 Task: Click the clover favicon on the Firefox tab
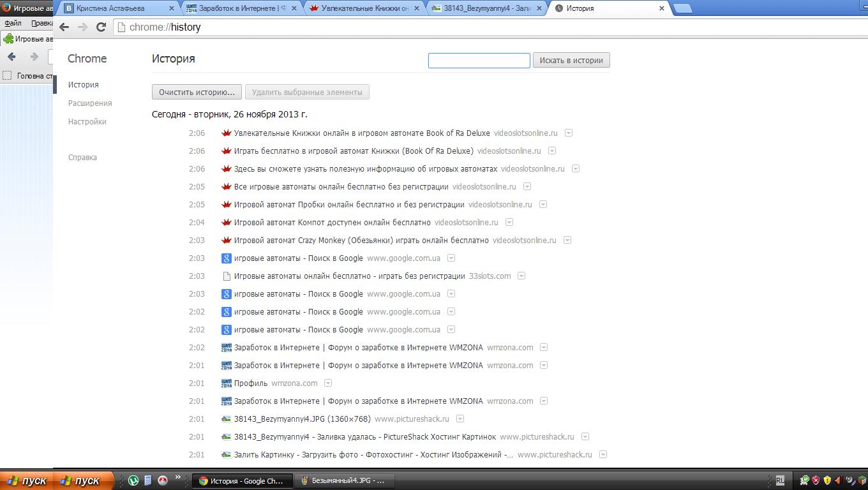(8, 39)
